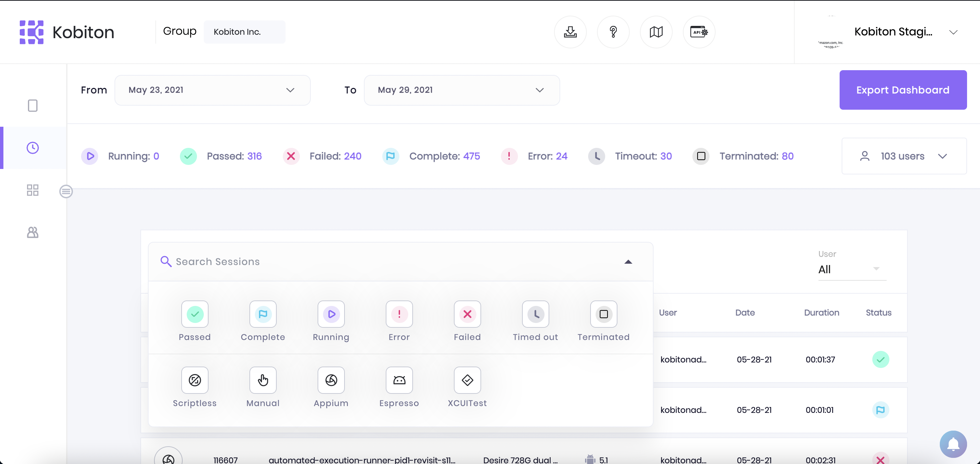Viewport: 980px width, 464px height.
Task: Click the Manual session type icon
Action: tap(263, 380)
